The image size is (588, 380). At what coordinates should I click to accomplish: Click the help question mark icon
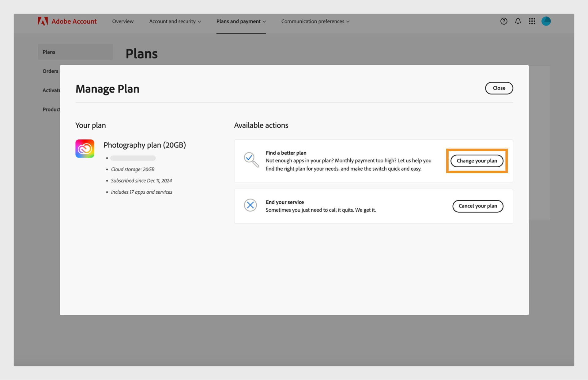tap(504, 21)
